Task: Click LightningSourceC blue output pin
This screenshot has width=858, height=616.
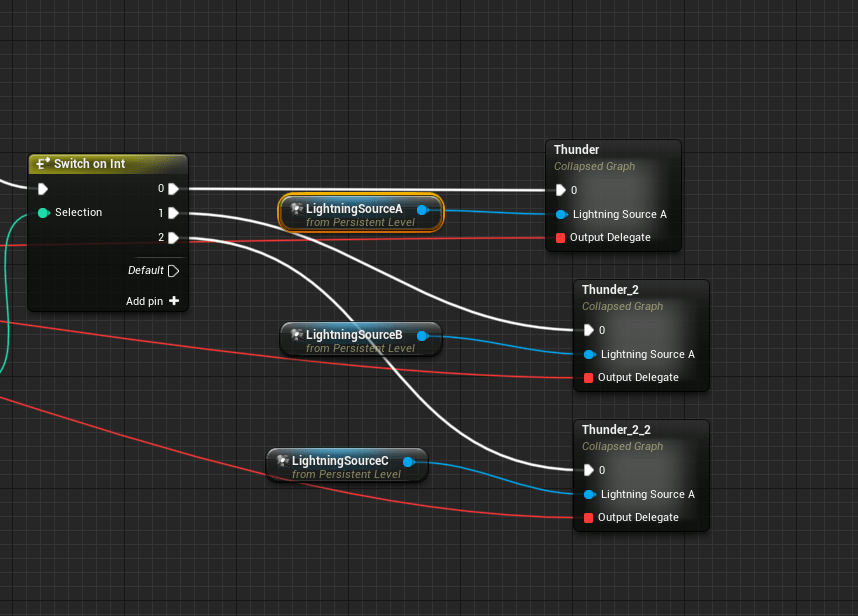Action: pyautogui.click(x=408, y=461)
